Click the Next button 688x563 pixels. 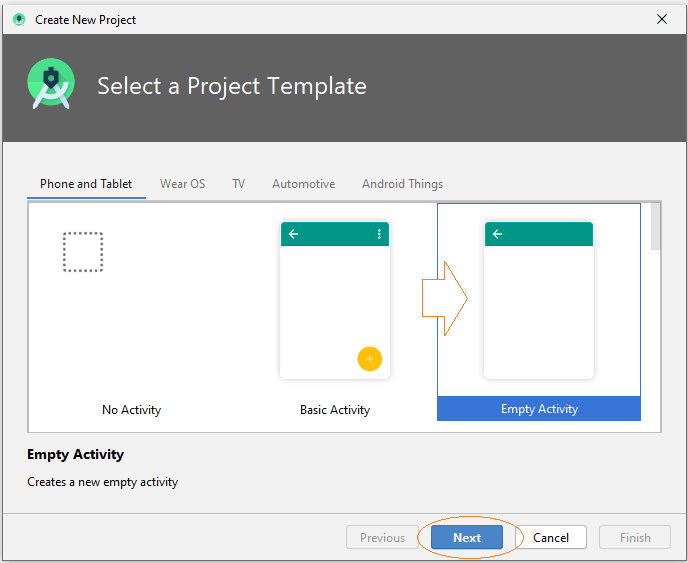pyautogui.click(x=467, y=537)
